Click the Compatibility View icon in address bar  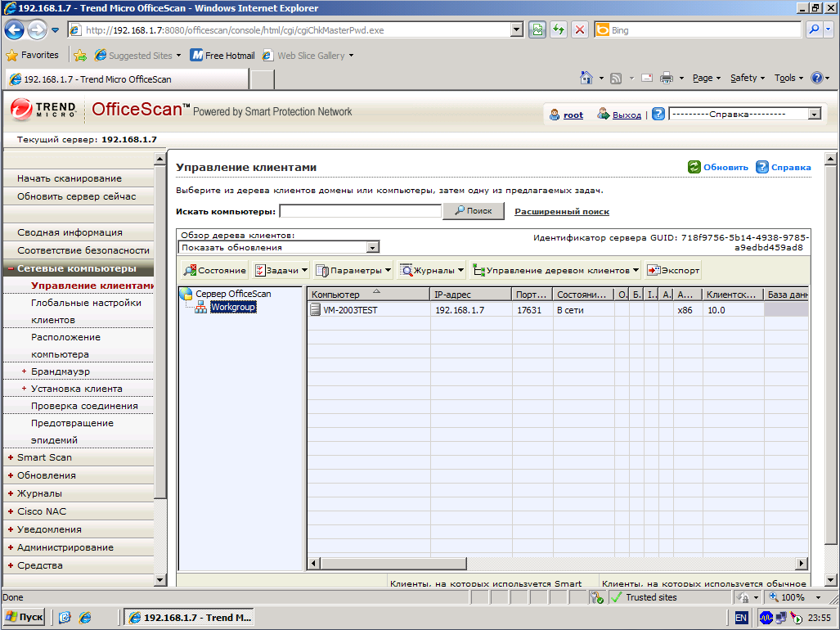coord(537,30)
